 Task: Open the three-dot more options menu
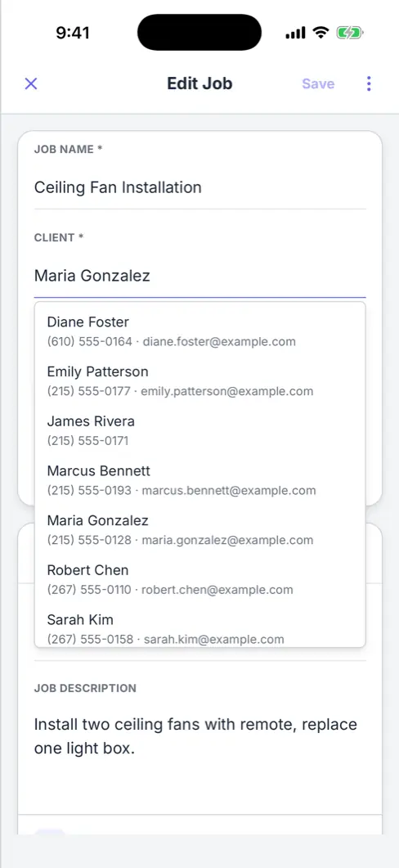[x=369, y=83]
